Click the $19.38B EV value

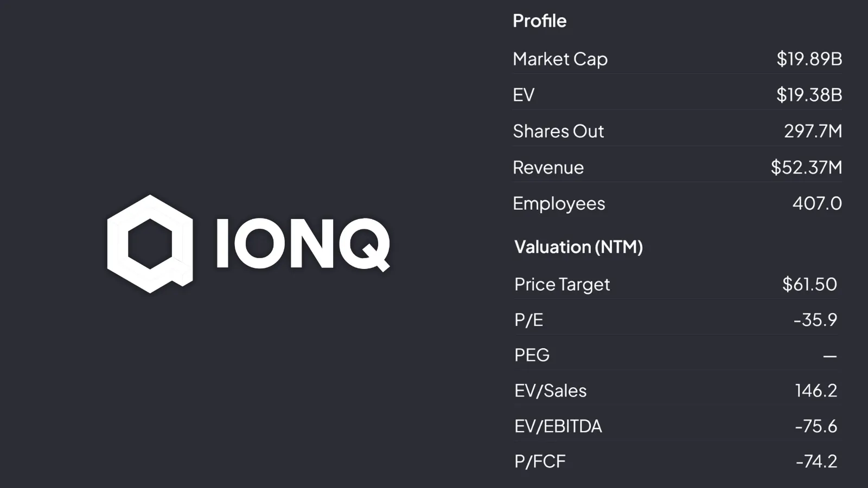(x=809, y=95)
